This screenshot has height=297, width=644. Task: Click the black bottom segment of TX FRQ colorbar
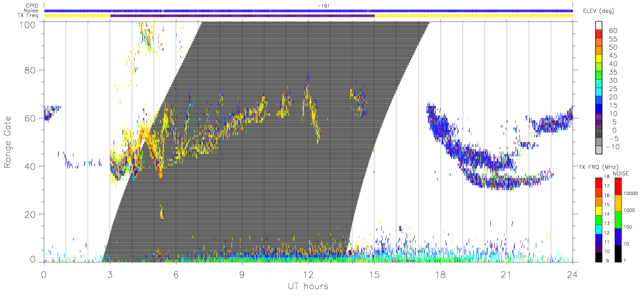[598, 256]
